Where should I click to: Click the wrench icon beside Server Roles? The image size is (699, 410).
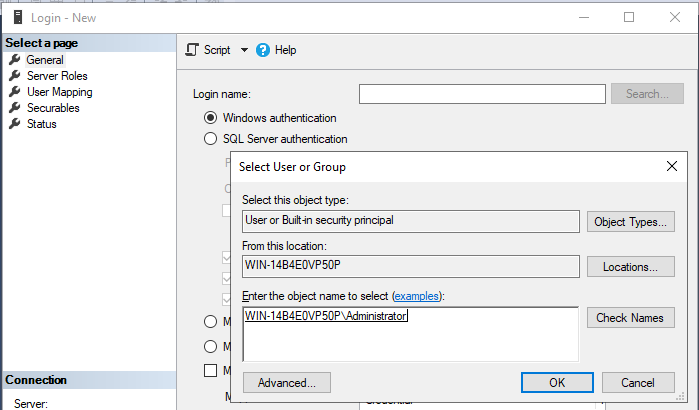click(15, 75)
